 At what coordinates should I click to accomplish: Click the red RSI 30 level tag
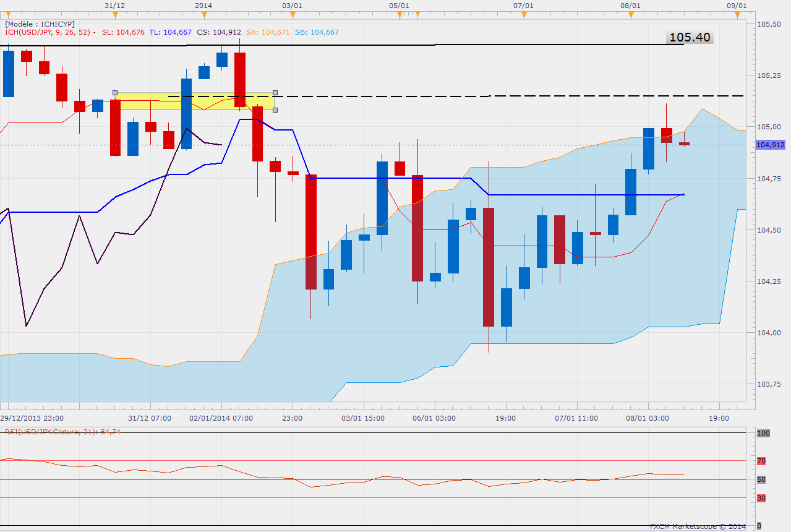pyautogui.click(x=761, y=498)
